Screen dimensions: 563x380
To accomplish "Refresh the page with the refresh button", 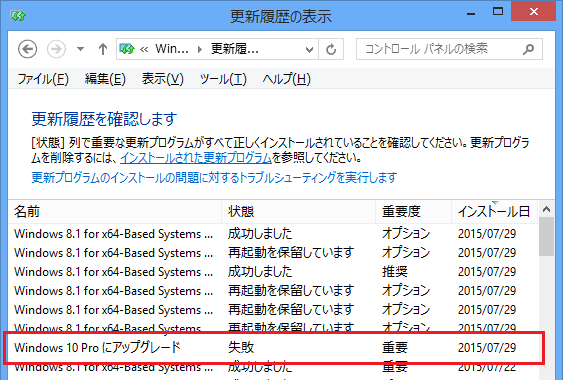I will pos(331,49).
